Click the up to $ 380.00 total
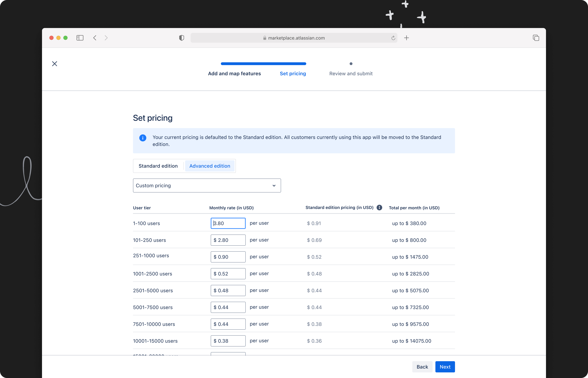The image size is (588, 378). 409,223
